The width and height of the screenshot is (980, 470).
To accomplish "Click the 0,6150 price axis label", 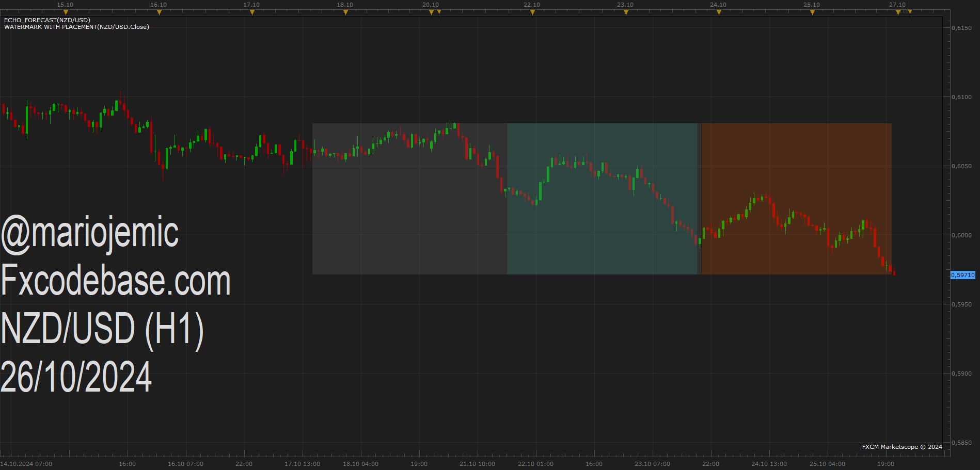I will (961, 28).
